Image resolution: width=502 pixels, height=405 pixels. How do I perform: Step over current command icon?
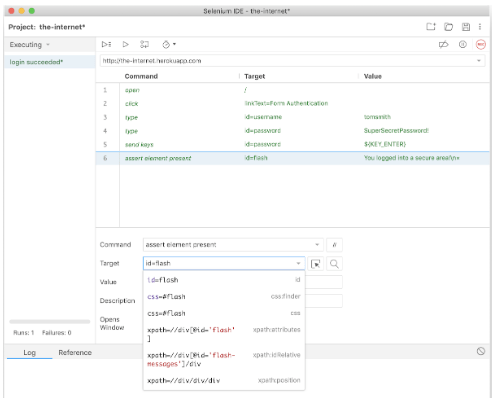coord(144,44)
